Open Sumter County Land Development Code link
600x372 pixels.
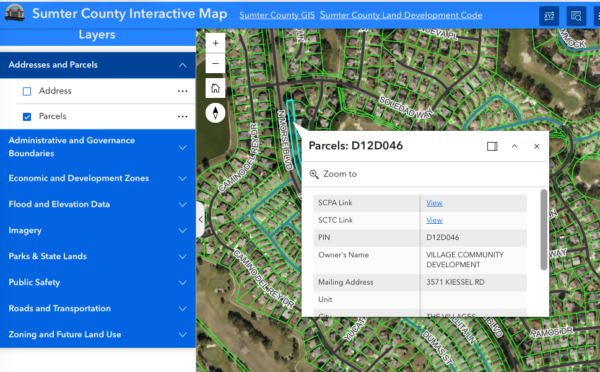[401, 15]
